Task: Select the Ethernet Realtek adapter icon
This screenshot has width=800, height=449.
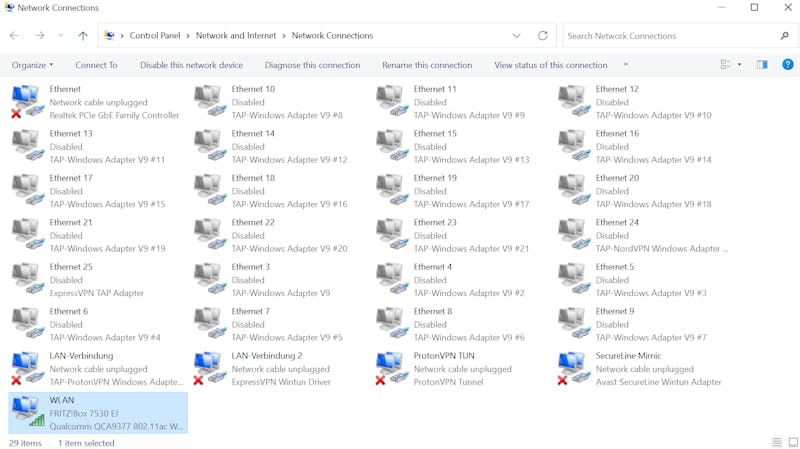Action: (x=28, y=102)
